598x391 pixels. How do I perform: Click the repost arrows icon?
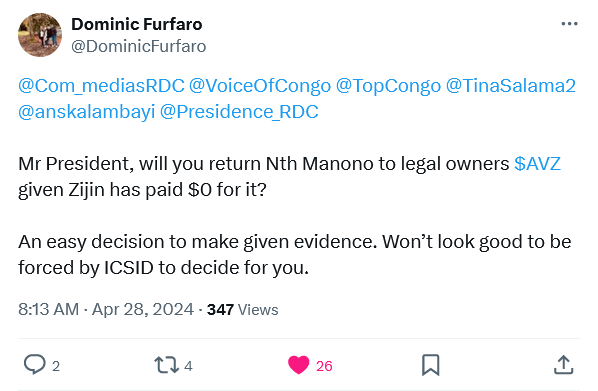[166, 365]
